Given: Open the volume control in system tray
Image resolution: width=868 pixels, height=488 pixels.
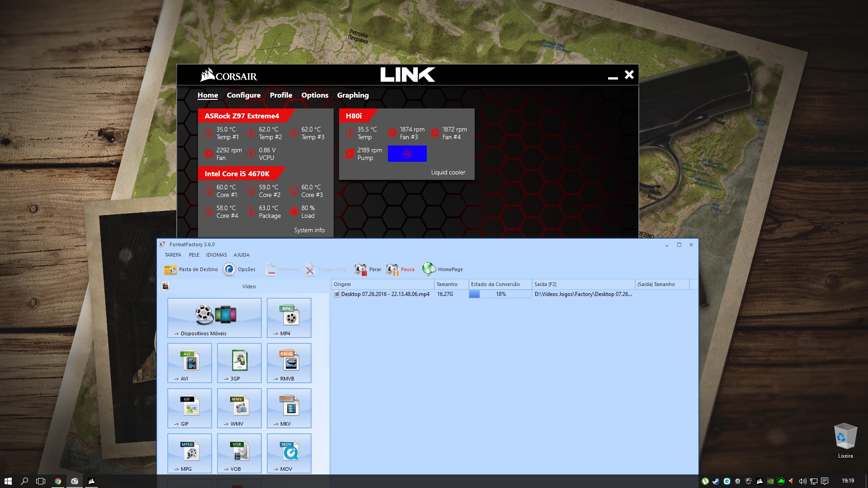Looking at the screenshot, I should (x=802, y=481).
